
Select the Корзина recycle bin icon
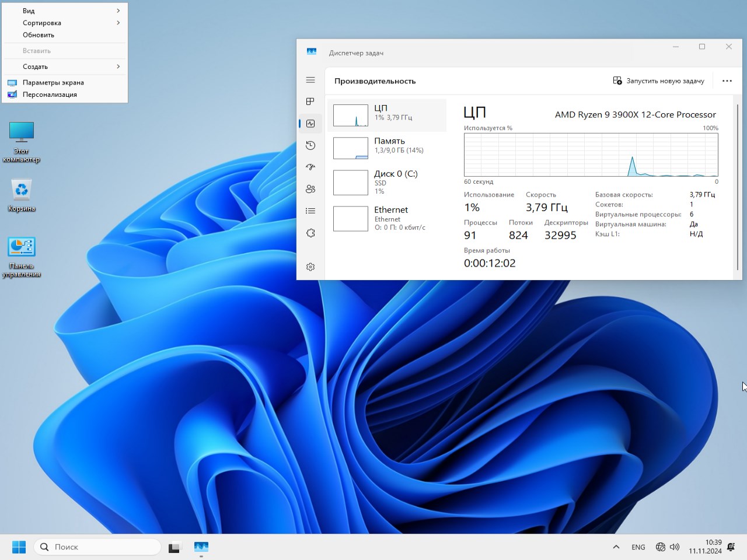22,195
